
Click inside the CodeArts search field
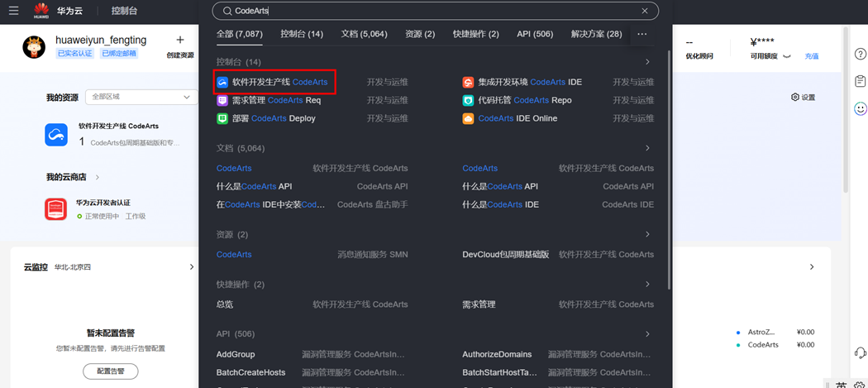pos(435,11)
